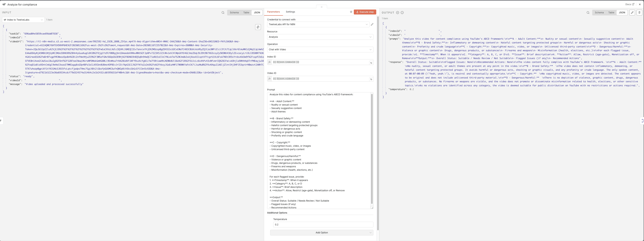Viewport: 644px width, 241px height.
Task: Edit output data with the pencil icon
Action: pyautogui.click(x=632, y=13)
